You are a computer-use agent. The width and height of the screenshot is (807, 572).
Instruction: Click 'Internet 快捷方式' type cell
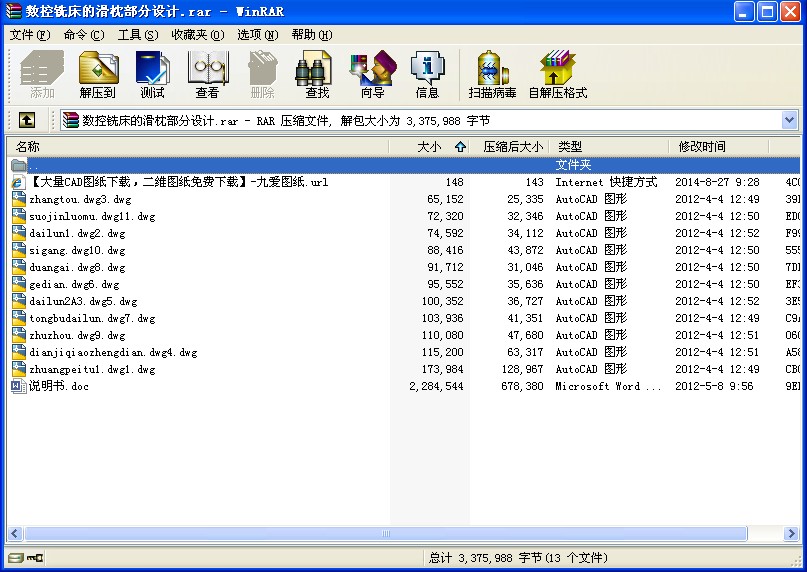click(x=606, y=182)
